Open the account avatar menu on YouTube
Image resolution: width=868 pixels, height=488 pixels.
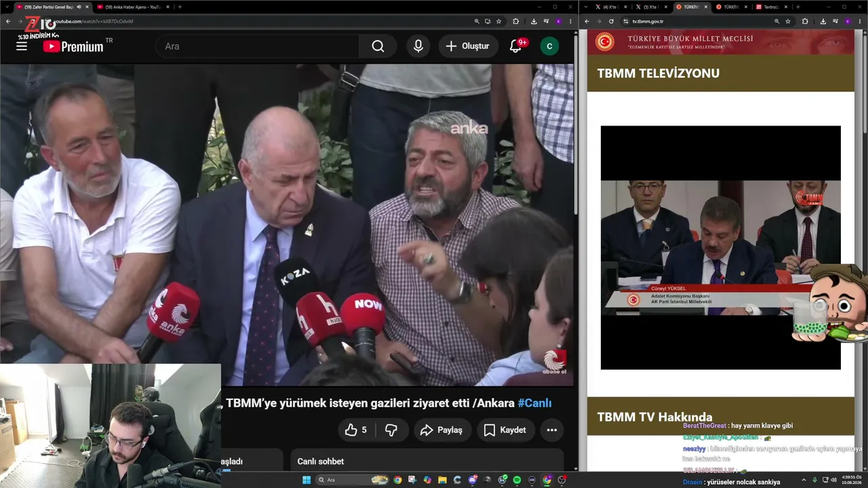549,46
